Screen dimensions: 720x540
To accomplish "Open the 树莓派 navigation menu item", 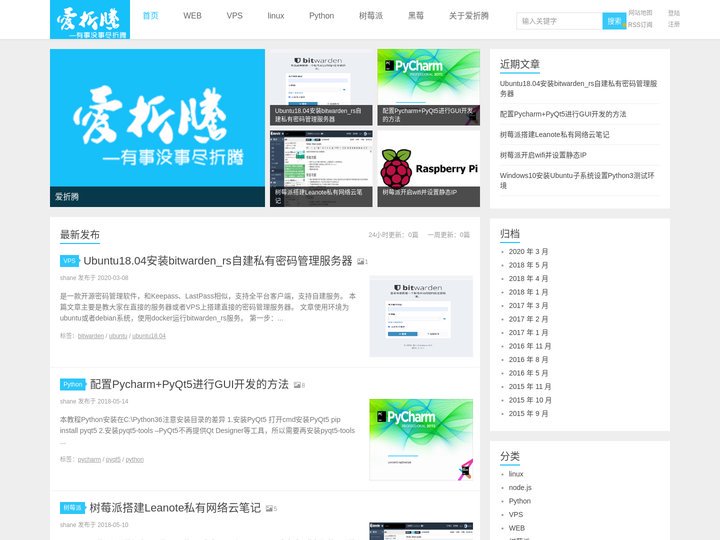I will coord(371,16).
